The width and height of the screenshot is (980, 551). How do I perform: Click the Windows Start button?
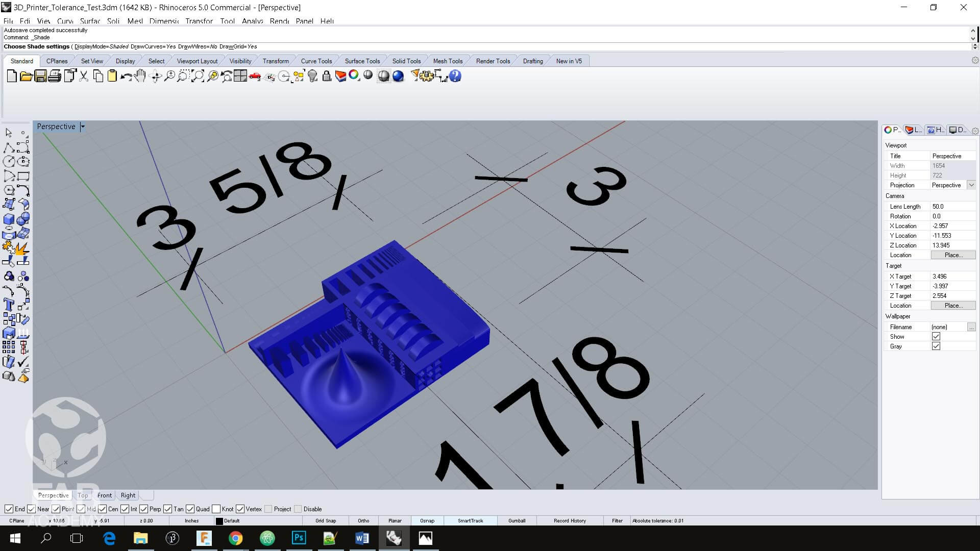15,538
